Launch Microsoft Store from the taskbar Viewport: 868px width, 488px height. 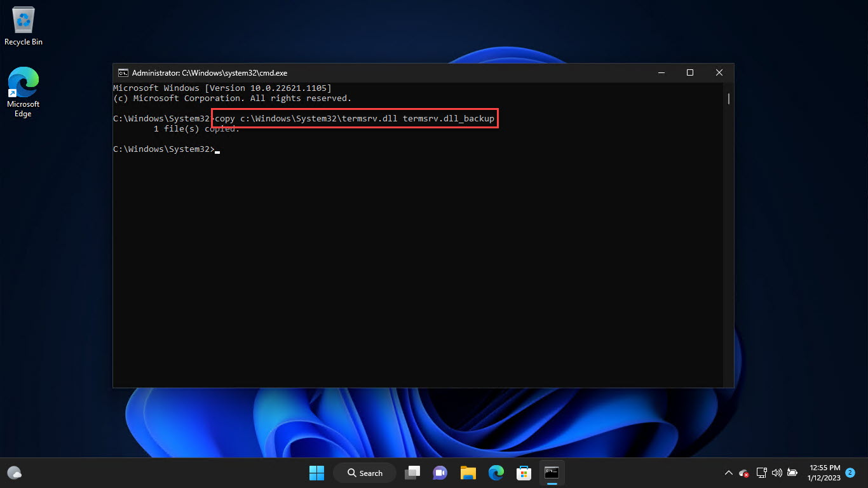[524, 473]
